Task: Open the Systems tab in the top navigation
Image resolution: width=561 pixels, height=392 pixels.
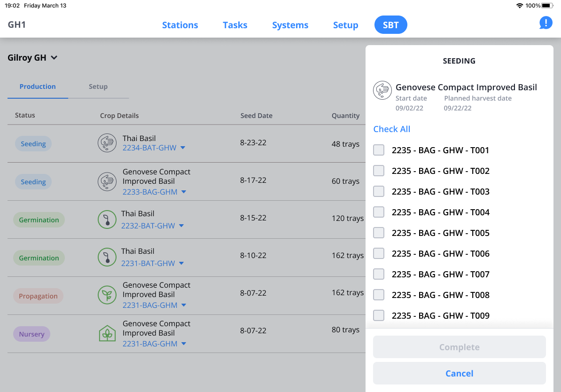Action: [290, 25]
